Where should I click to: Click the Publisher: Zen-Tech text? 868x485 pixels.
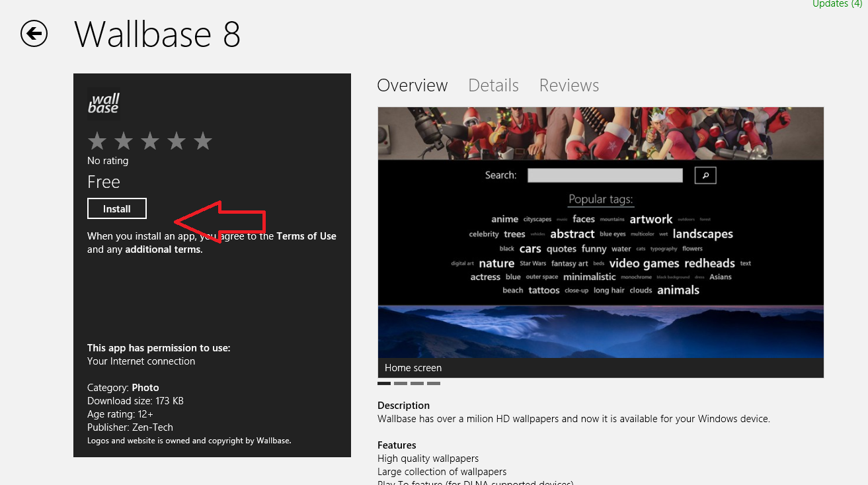[x=130, y=427]
